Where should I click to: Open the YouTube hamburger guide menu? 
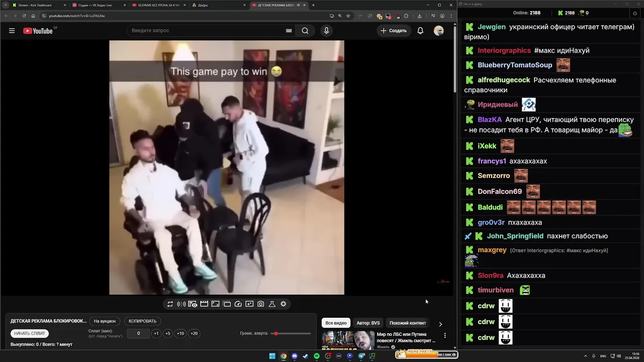tap(12, 31)
